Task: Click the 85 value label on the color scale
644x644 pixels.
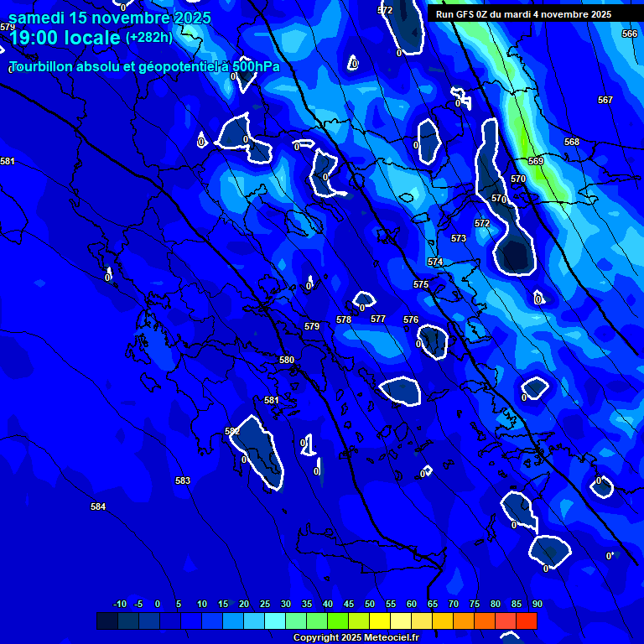Action: tap(516, 605)
